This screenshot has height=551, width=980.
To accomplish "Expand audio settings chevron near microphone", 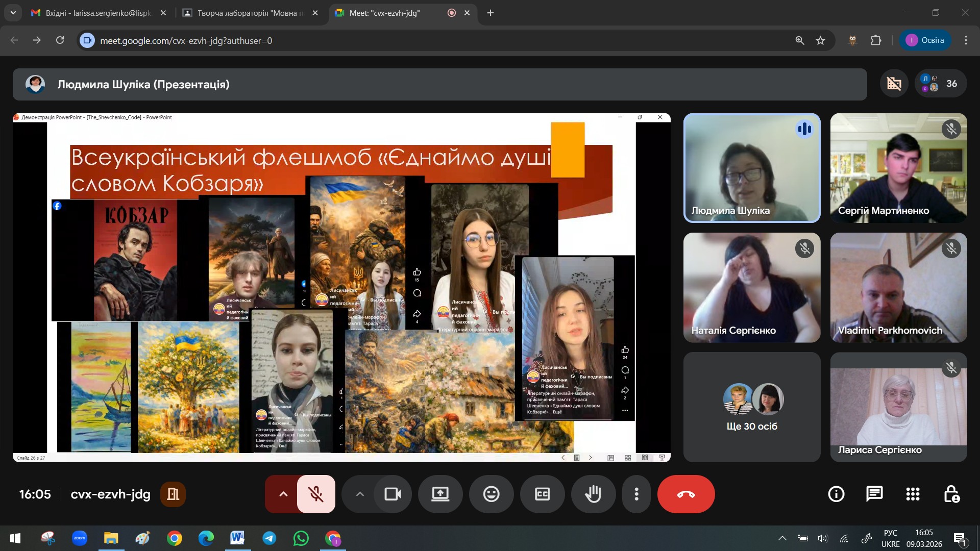I will tap(283, 494).
